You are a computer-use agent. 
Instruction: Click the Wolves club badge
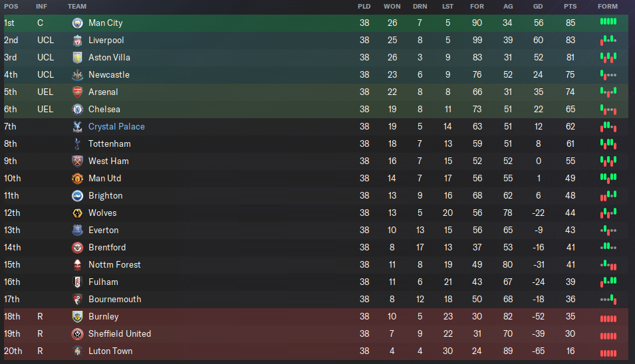click(x=77, y=213)
